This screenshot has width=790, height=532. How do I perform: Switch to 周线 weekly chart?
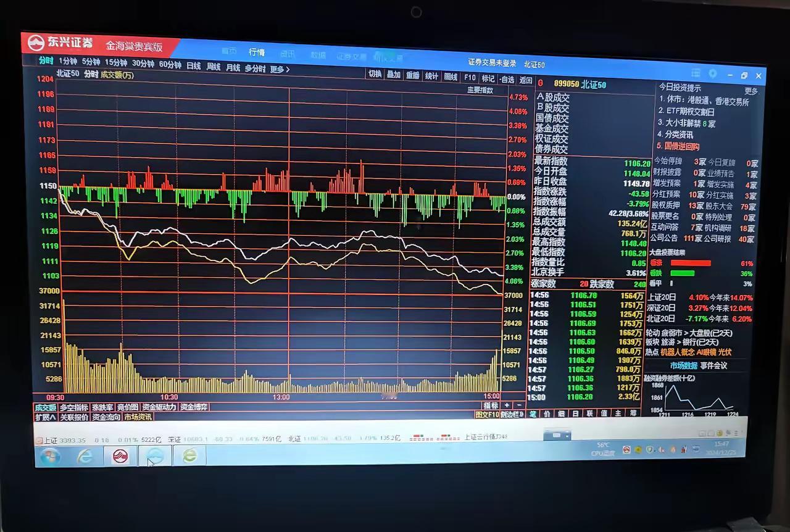pos(213,66)
